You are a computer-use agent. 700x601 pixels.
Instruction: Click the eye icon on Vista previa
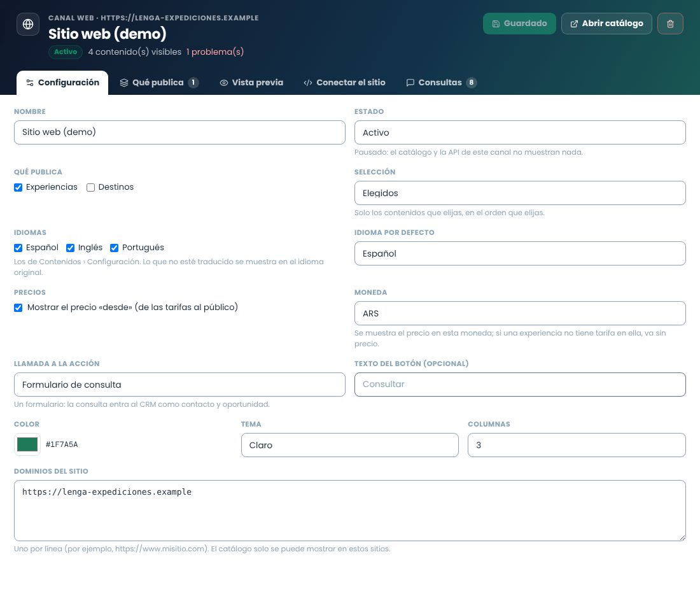[x=223, y=83]
